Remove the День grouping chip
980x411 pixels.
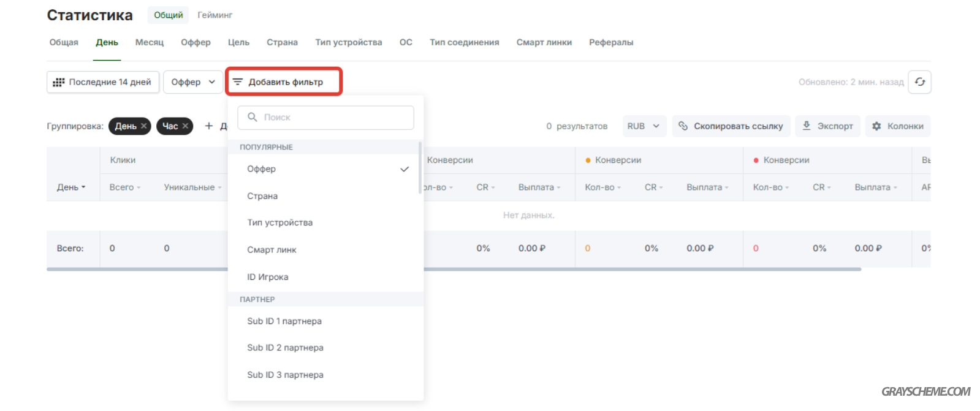point(143,126)
